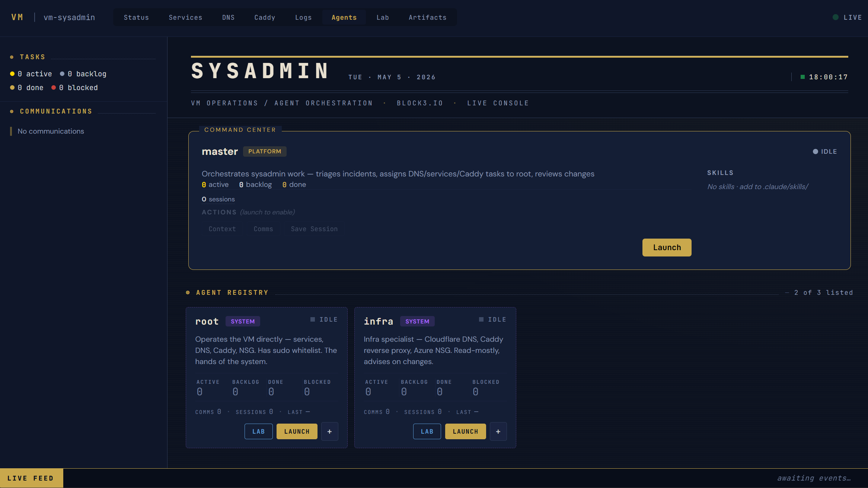The width and height of the screenshot is (868, 488).
Task: Open the LAB button on infra card
Action: pos(427,431)
